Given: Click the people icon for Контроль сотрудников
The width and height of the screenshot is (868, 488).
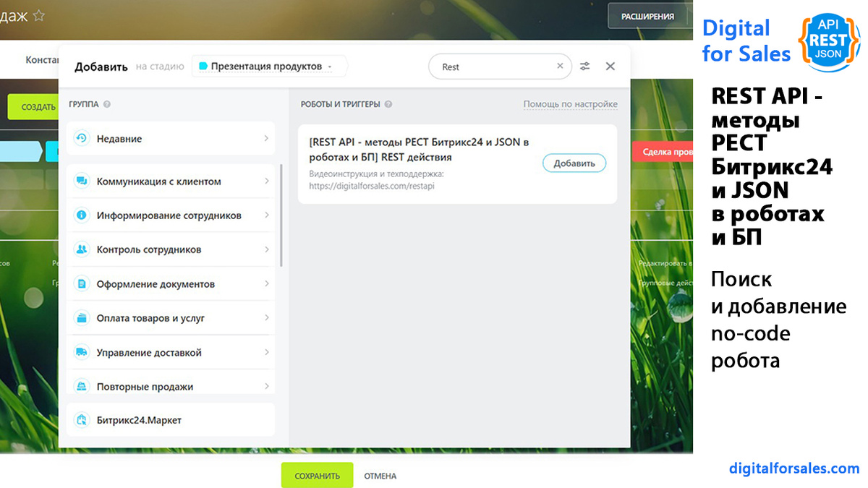Looking at the screenshot, I should pos(82,249).
